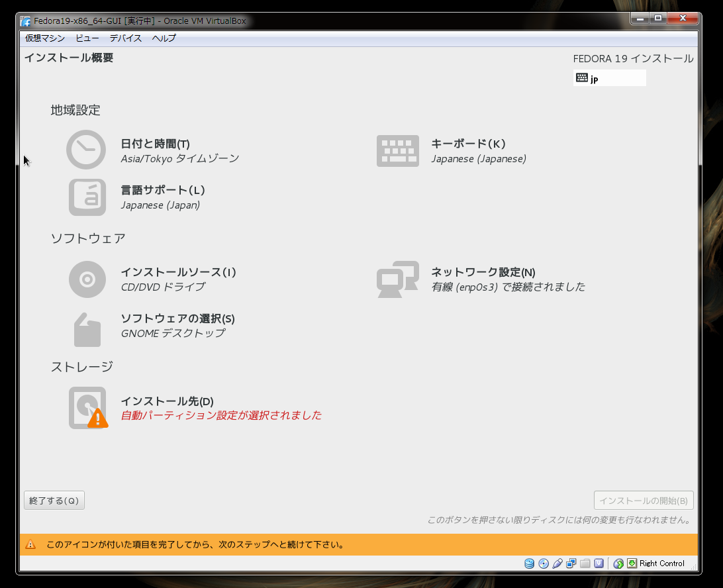Viewport: 723px width, 588px height.
Task: Click the ソフトウェア section heading
Action: 88,238
